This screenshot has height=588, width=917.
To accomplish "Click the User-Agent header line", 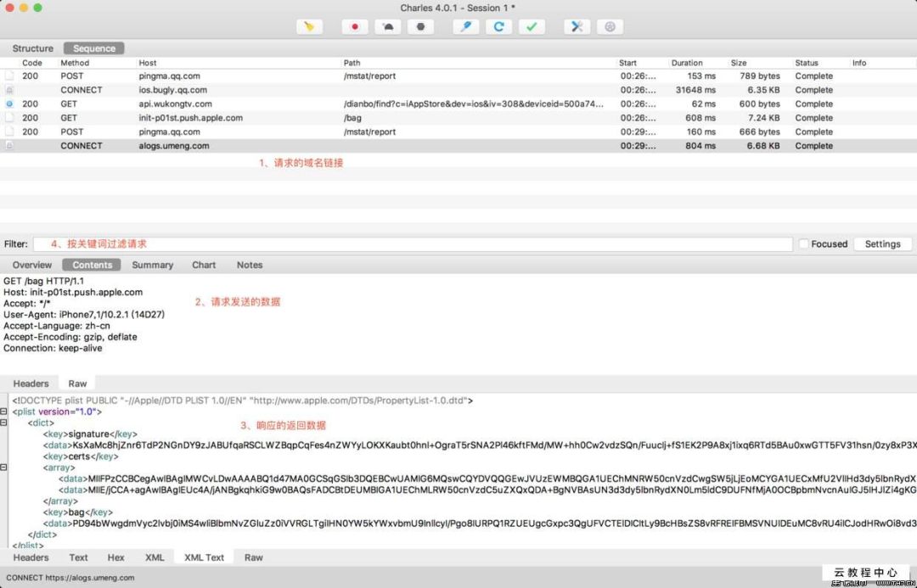I will 84,315.
